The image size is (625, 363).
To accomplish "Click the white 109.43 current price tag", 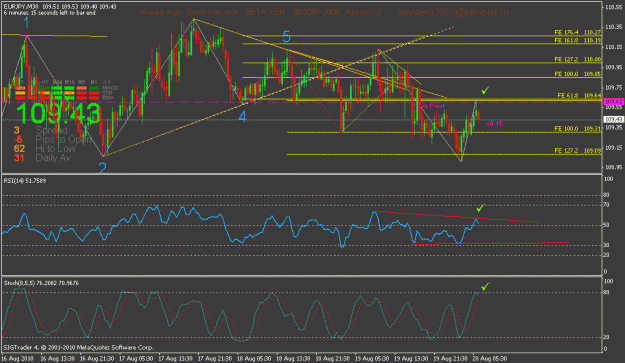I will tap(614, 119).
